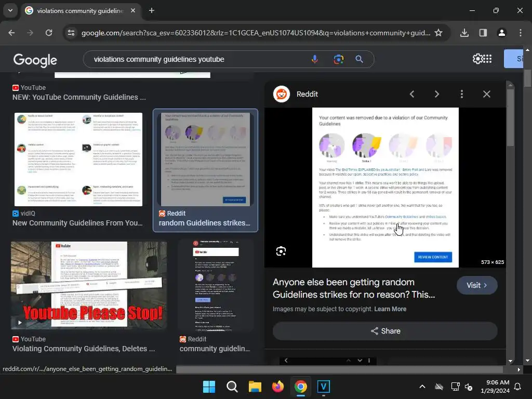Open community guidelin... Reddit result title
532x399 pixels.
pos(215,349)
